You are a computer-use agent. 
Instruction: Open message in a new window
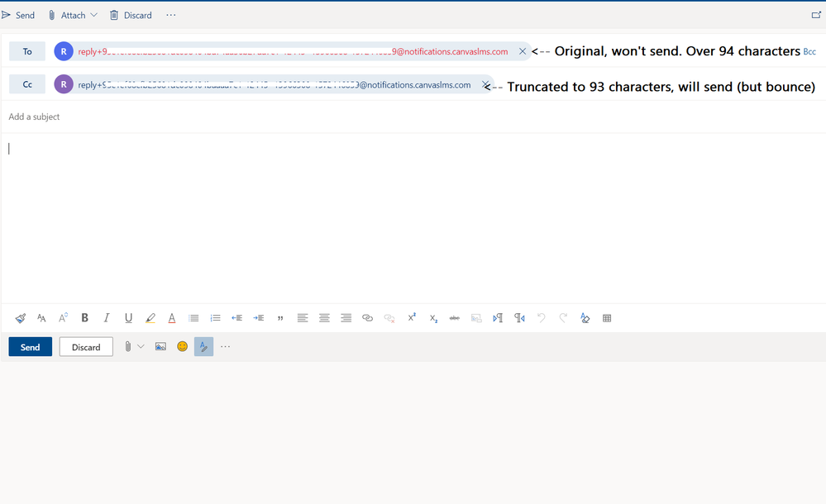pyautogui.click(x=814, y=15)
